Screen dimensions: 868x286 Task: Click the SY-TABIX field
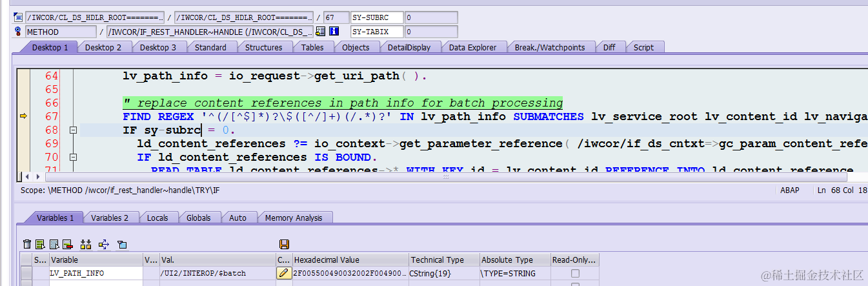(x=377, y=32)
